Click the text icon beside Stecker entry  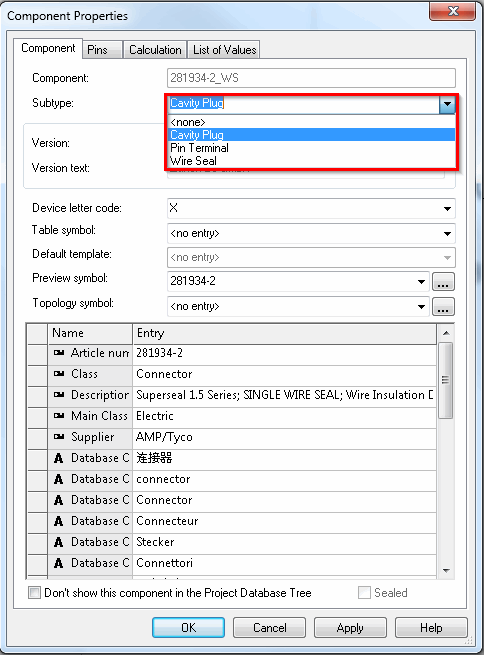coord(58,542)
